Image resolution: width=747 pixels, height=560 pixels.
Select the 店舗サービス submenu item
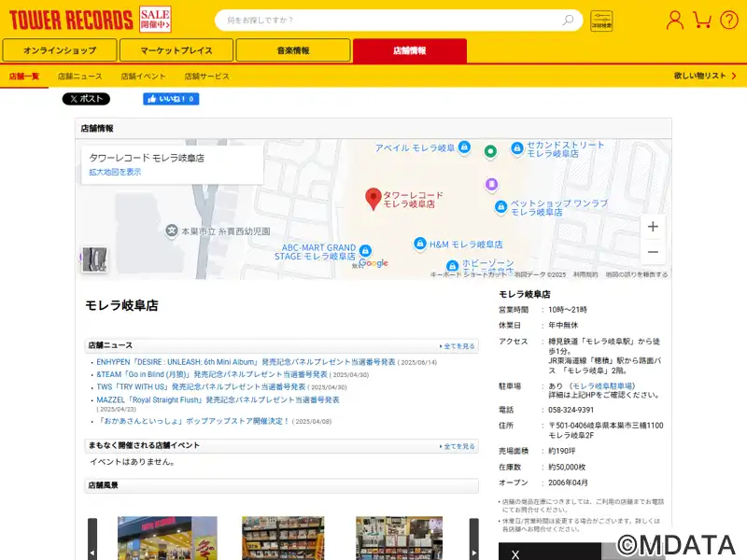pos(206,77)
